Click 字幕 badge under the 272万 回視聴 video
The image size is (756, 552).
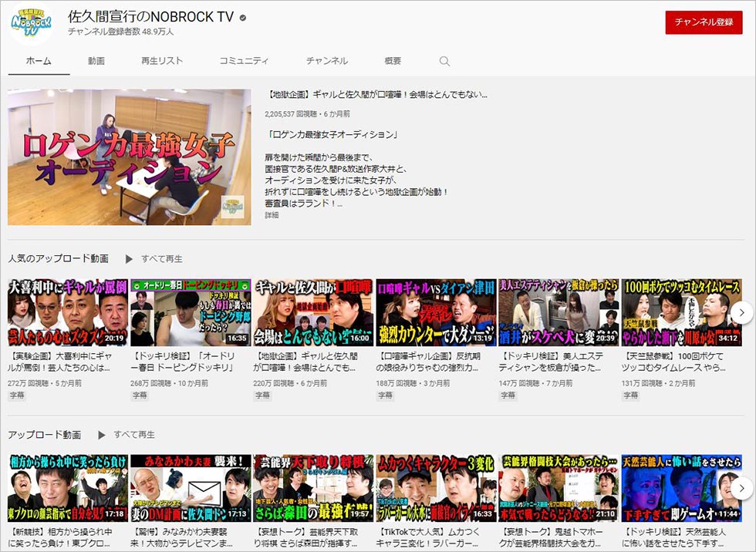click(17, 395)
